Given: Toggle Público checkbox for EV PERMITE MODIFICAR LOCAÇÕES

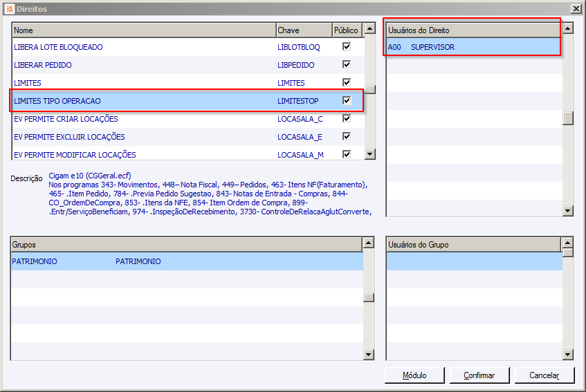Looking at the screenshot, I should pos(347,154).
